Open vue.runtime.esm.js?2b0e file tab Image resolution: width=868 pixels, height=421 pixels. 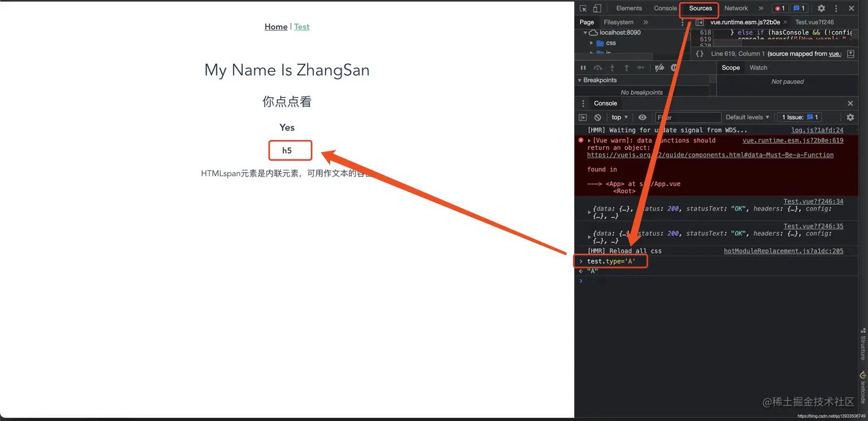[x=745, y=22]
